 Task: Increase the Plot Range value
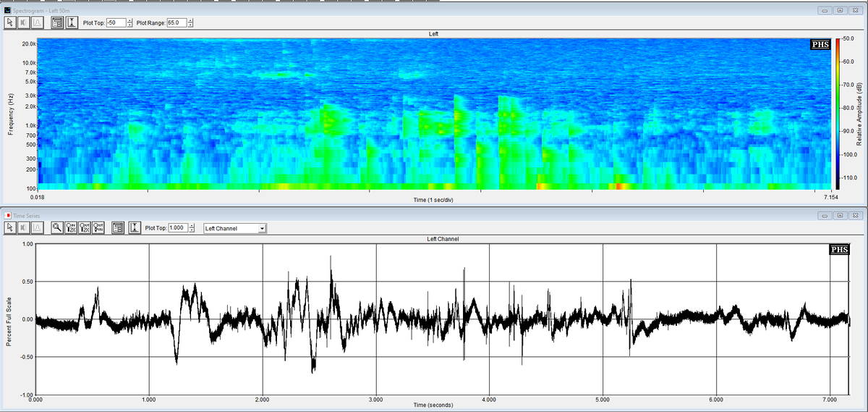click(x=191, y=20)
